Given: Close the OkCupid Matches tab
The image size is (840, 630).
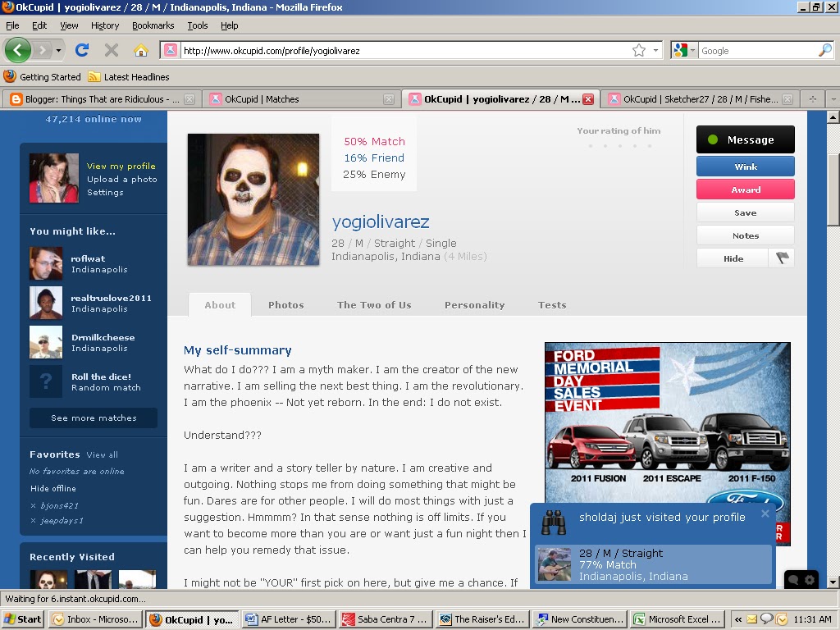Looking at the screenshot, I should (389, 99).
